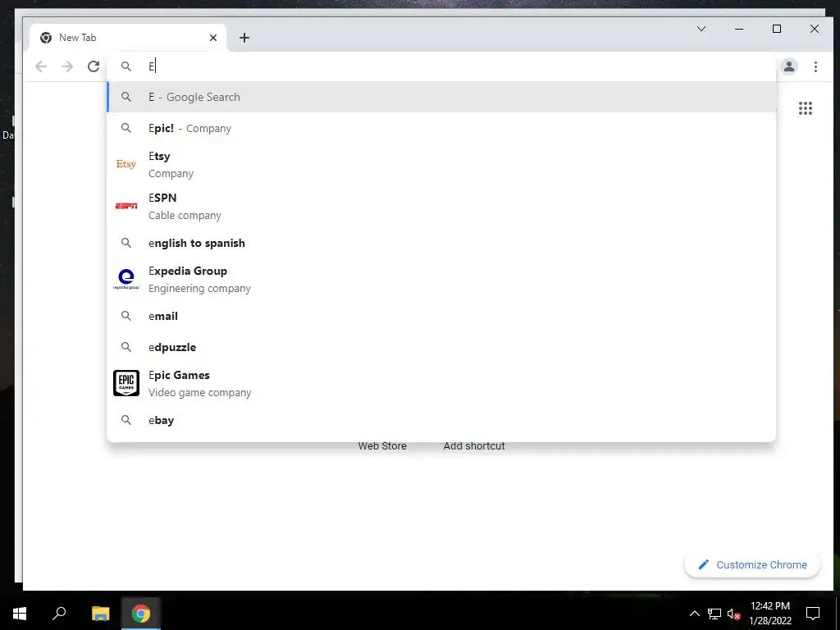Click the muted volume tray icon
Viewport: 840px width, 630px height.
tap(733, 614)
